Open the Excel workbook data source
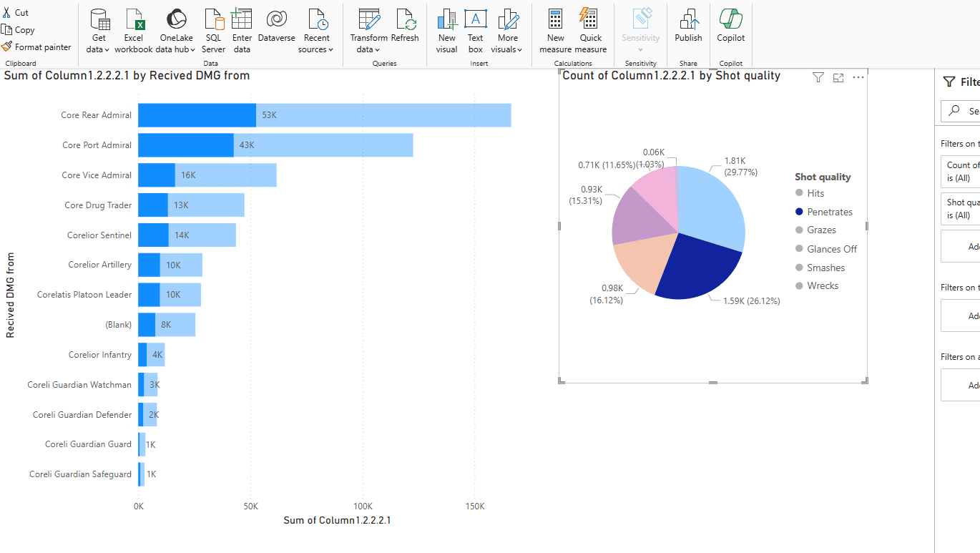 pos(134,31)
